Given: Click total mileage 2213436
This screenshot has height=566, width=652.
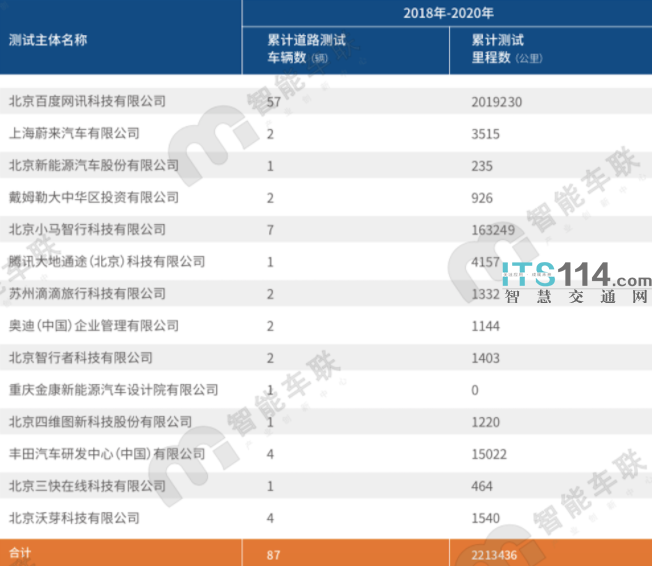Looking at the screenshot, I should coord(494,555).
